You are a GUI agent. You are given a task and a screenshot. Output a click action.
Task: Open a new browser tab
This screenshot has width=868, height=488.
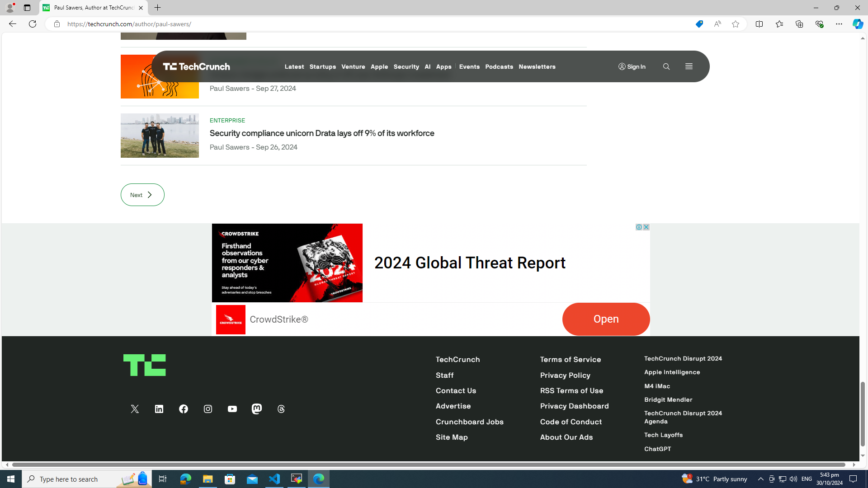click(157, 8)
